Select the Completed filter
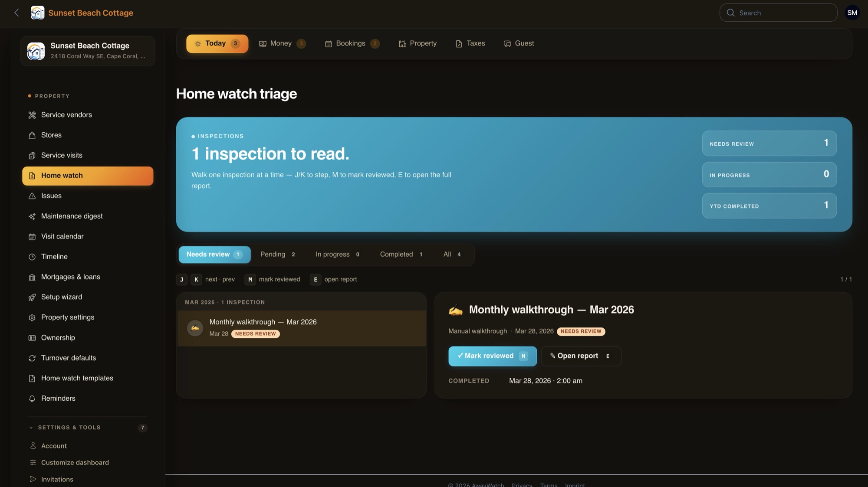The image size is (868, 487). tap(401, 255)
